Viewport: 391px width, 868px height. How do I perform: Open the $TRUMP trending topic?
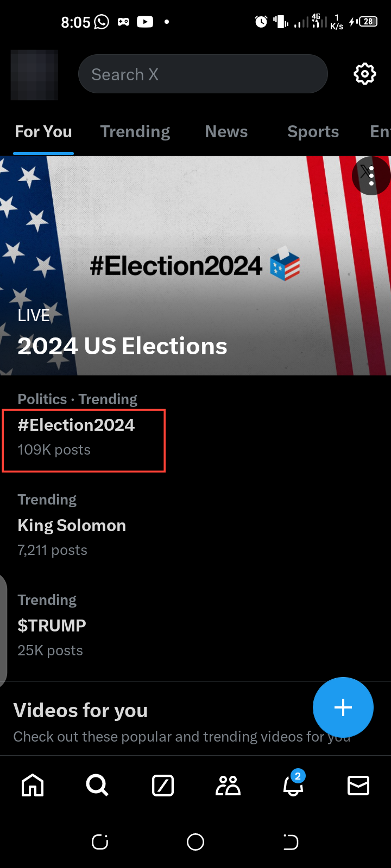click(52, 626)
